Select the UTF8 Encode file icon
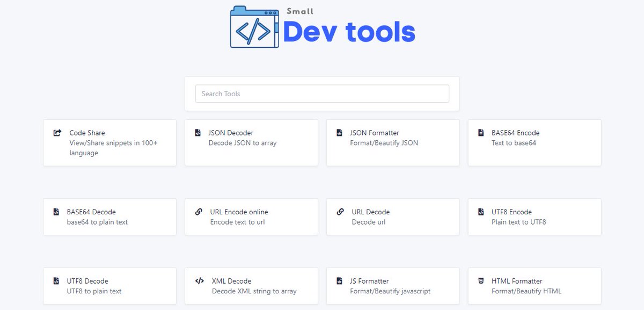This screenshot has width=644, height=310. tap(481, 212)
